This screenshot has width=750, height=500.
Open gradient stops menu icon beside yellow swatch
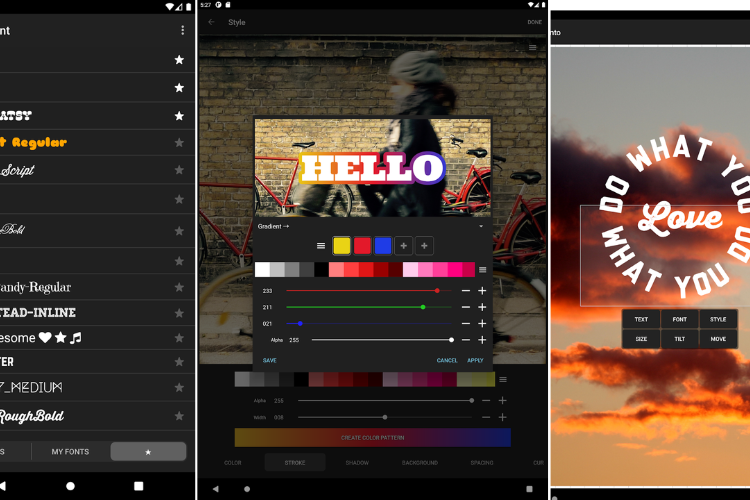[321, 246]
